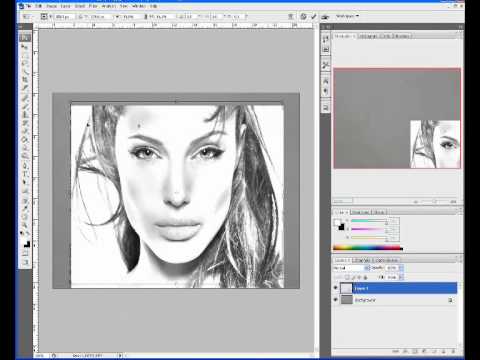Click the foreground color swatch in Color panel

(x=337, y=223)
